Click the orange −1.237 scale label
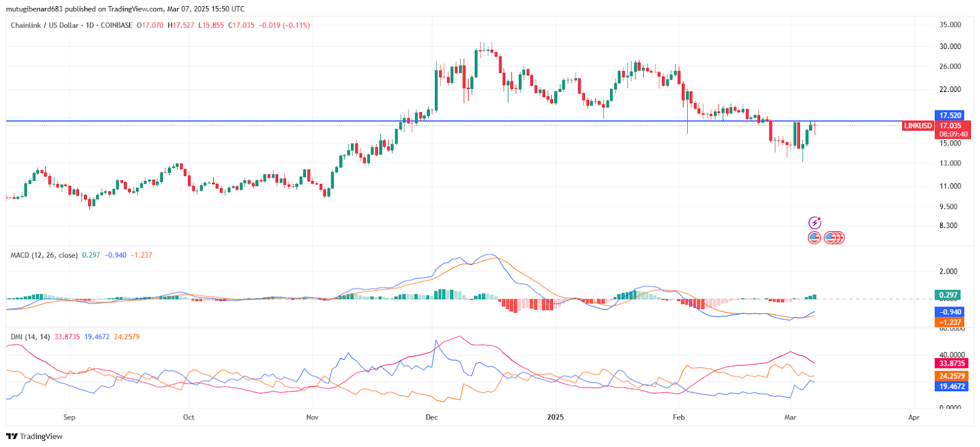The image size is (980, 447). pos(950,322)
